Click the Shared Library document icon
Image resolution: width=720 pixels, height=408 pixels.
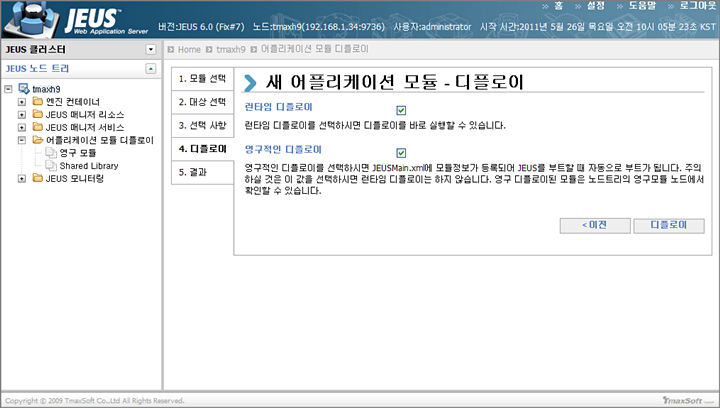[51, 165]
